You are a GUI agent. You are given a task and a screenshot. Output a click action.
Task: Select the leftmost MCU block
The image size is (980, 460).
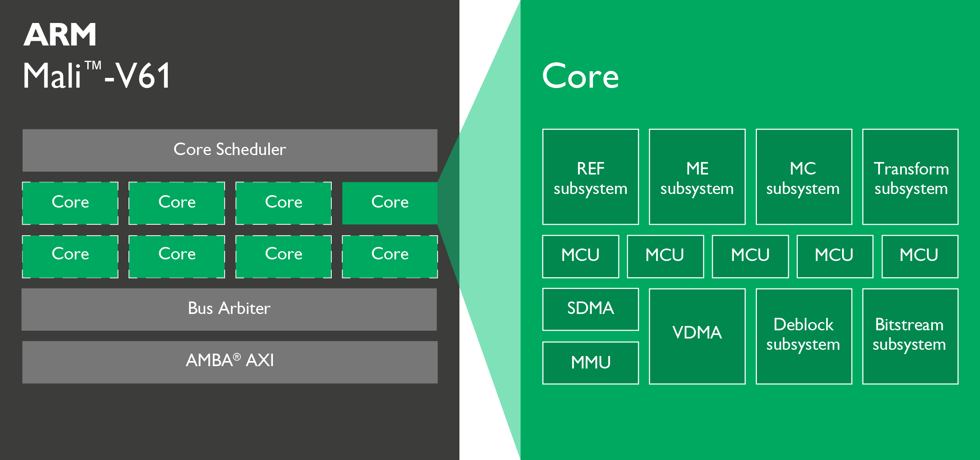(580, 256)
